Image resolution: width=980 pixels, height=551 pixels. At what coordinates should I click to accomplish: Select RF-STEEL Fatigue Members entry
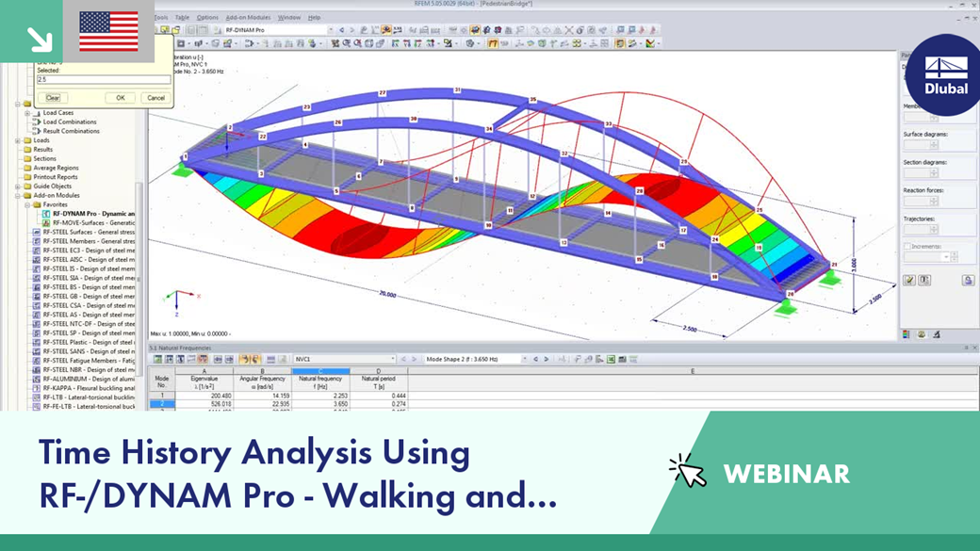(x=89, y=361)
